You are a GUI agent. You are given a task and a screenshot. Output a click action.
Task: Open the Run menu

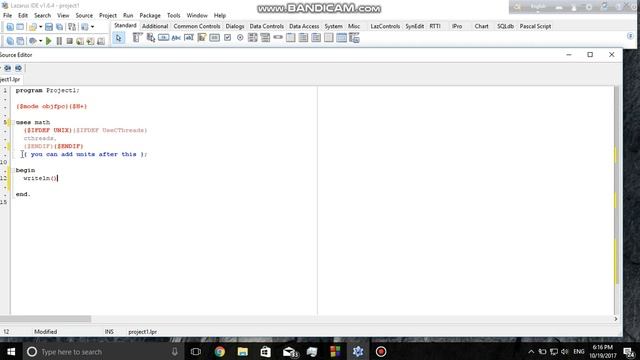(x=128, y=16)
